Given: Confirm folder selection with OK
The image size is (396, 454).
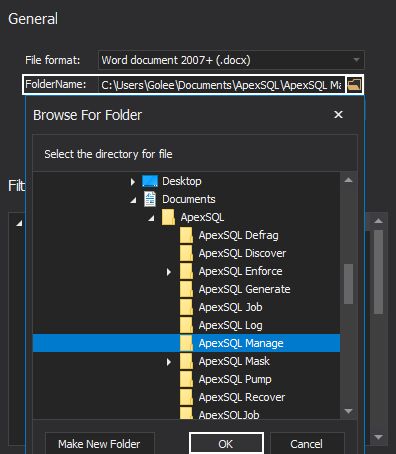Looking at the screenshot, I should coord(226,444).
